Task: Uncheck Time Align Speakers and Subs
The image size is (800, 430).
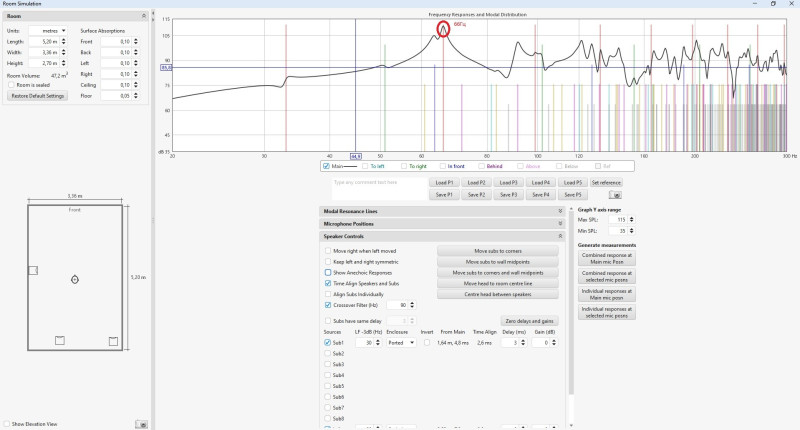Action: click(328, 283)
